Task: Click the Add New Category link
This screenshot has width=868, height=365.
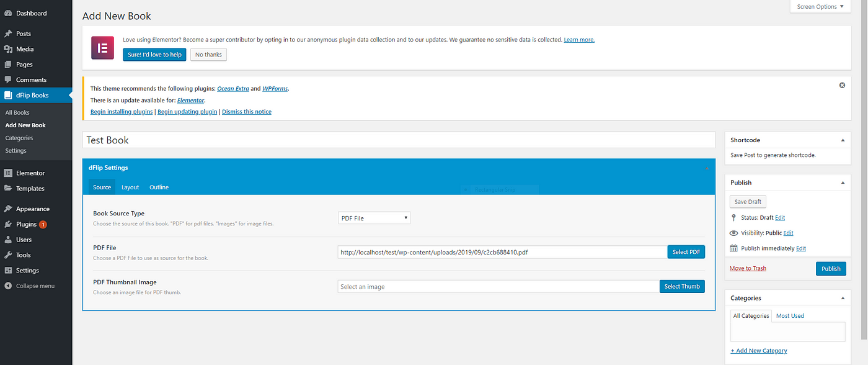Action: 759,351
